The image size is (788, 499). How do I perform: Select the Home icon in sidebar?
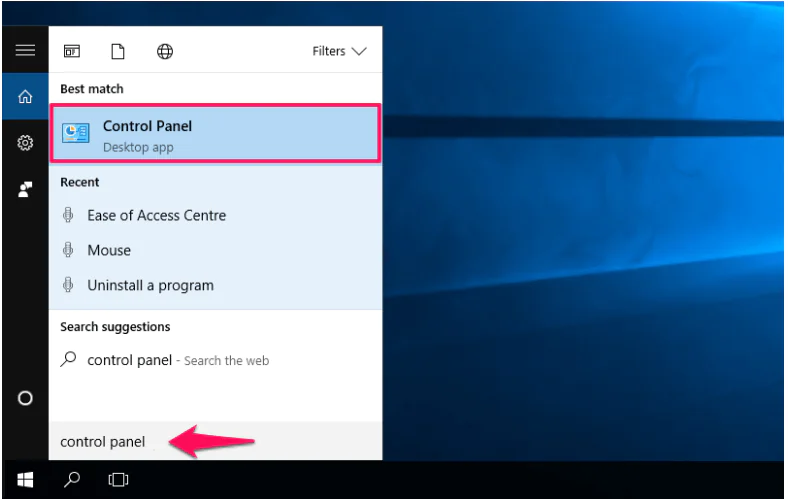(x=25, y=96)
